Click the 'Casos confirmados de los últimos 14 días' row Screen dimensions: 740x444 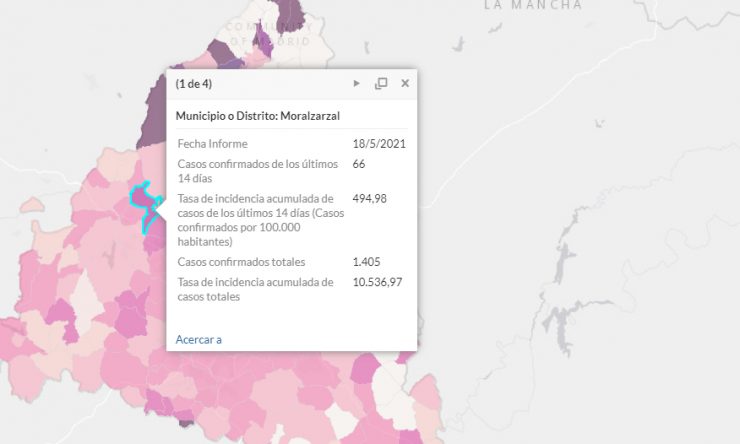click(292, 171)
